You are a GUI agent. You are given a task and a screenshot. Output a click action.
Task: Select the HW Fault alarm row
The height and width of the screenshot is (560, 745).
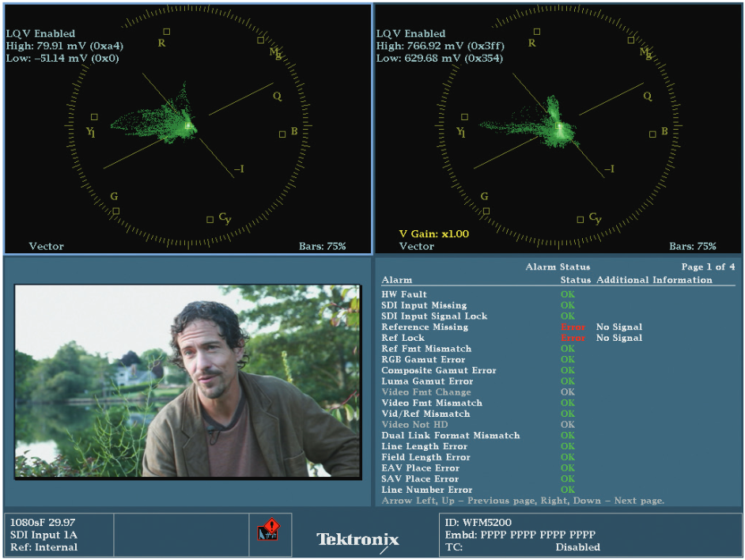pyautogui.click(x=558, y=294)
